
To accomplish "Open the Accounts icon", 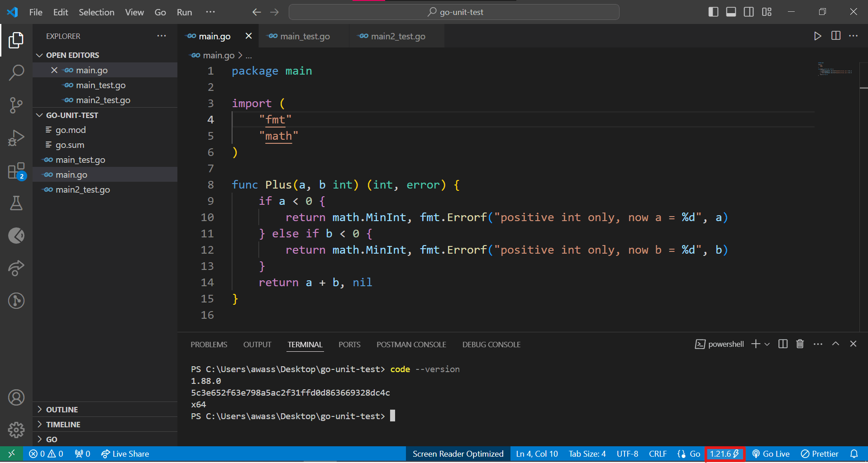I will 16,397.
